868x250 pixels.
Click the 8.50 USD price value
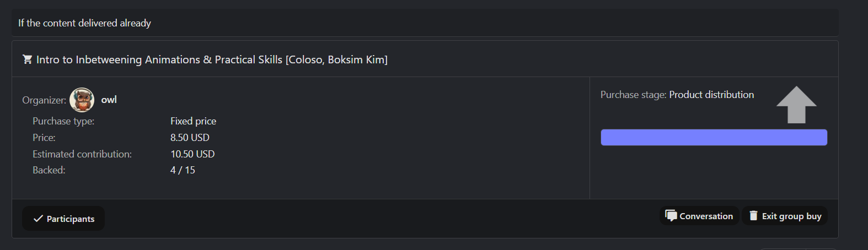click(x=190, y=138)
